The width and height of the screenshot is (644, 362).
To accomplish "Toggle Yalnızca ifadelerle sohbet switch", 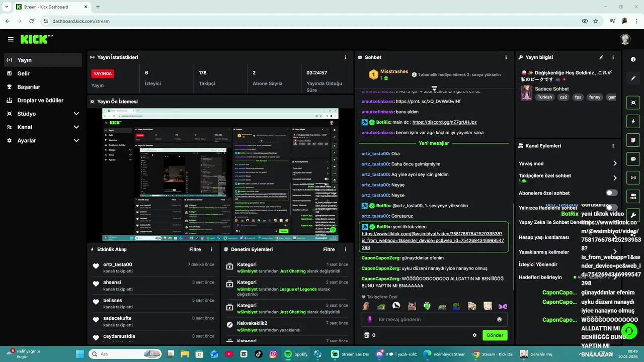I will 612,207.
